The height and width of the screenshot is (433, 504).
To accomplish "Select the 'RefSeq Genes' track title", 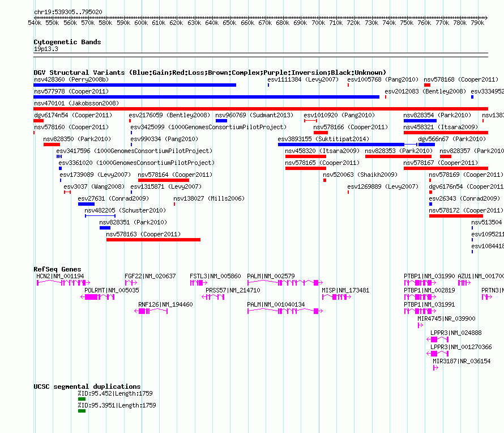I will click(x=58, y=269).
